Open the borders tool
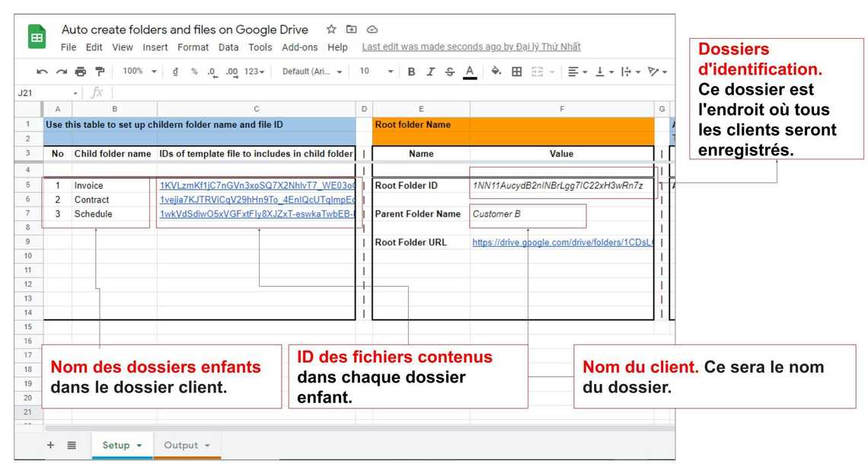The width and height of the screenshot is (868, 474). click(517, 72)
